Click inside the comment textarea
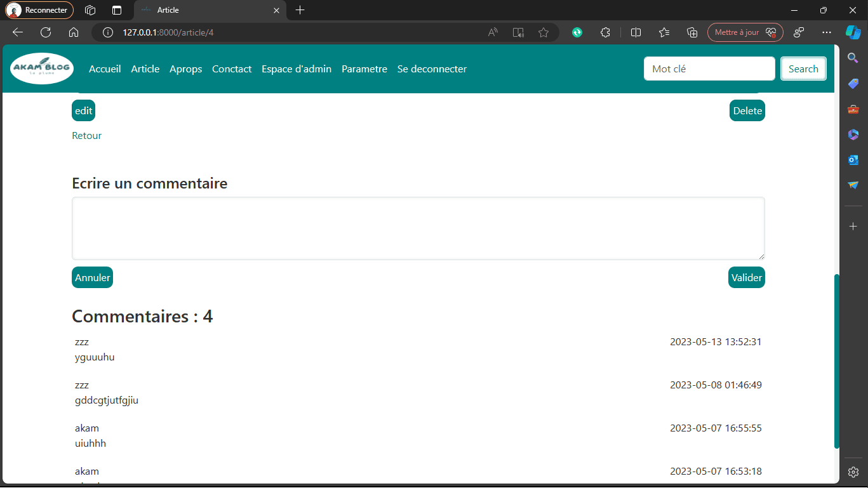868x488 pixels. [418, 228]
